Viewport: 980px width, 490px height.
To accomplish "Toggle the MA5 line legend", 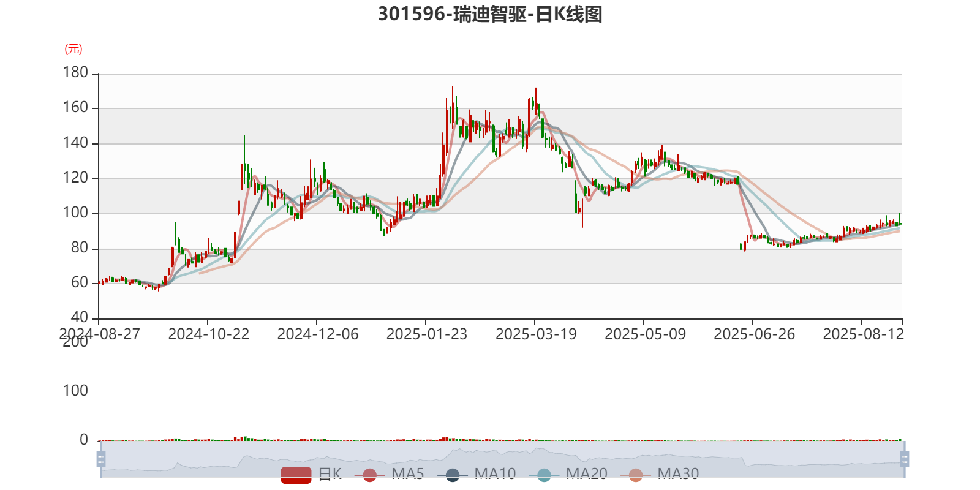I will [389, 474].
